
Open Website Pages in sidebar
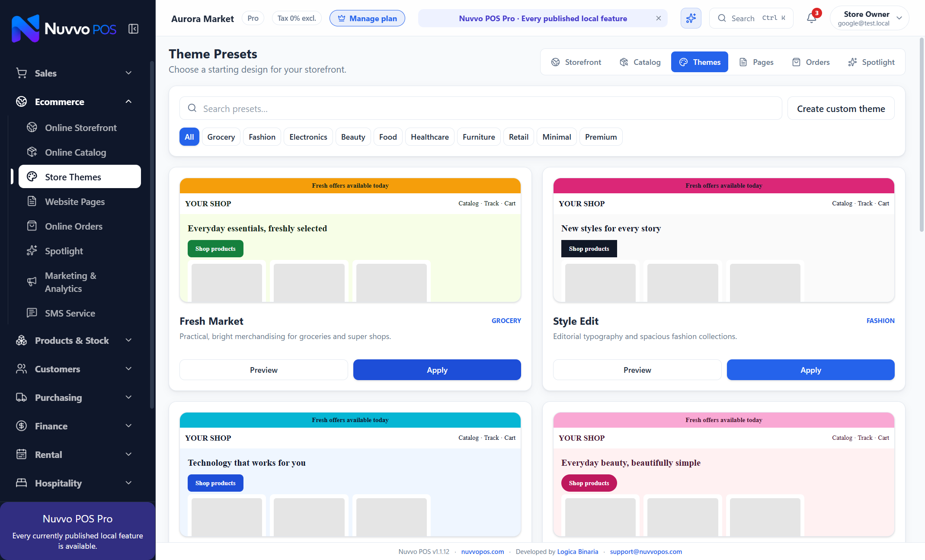click(80, 202)
